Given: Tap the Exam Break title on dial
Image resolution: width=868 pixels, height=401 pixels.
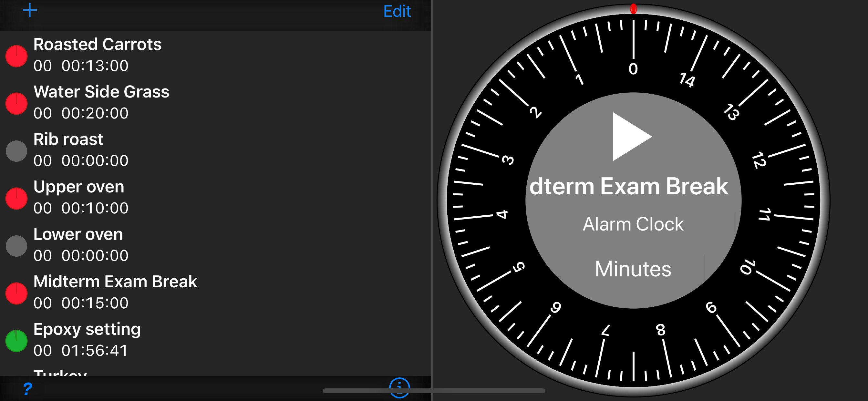Looking at the screenshot, I should click(629, 186).
